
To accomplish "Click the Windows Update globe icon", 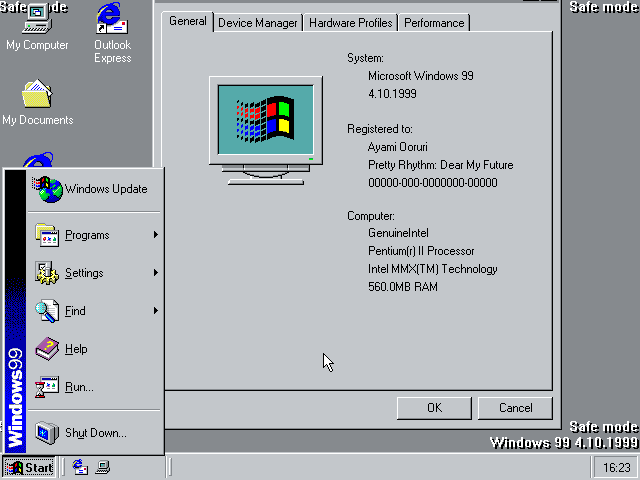I will click(x=48, y=189).
